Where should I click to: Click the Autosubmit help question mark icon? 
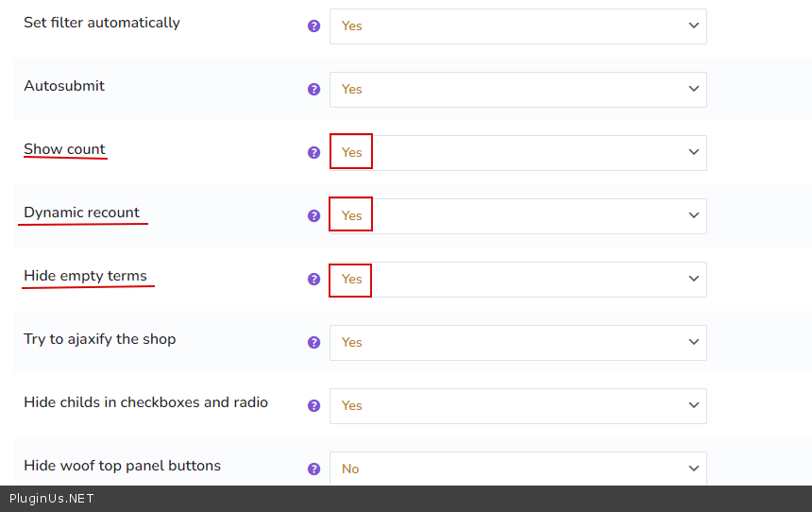tap(314, 90)
